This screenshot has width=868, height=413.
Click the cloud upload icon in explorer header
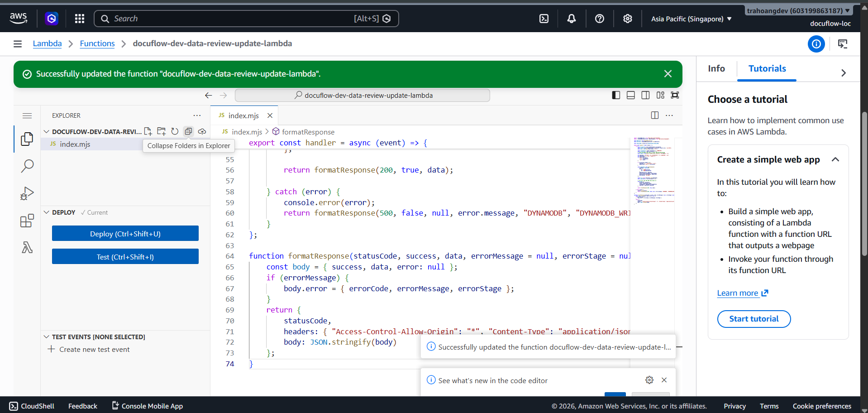(202, 131)
